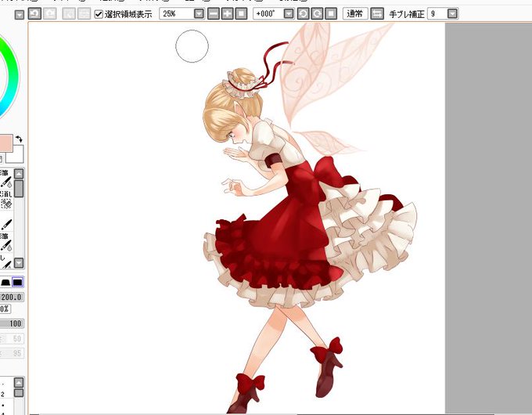This screenshot has height=415, width=532.
Task: Click the density slider showing 100
Action: click(12, 323)
